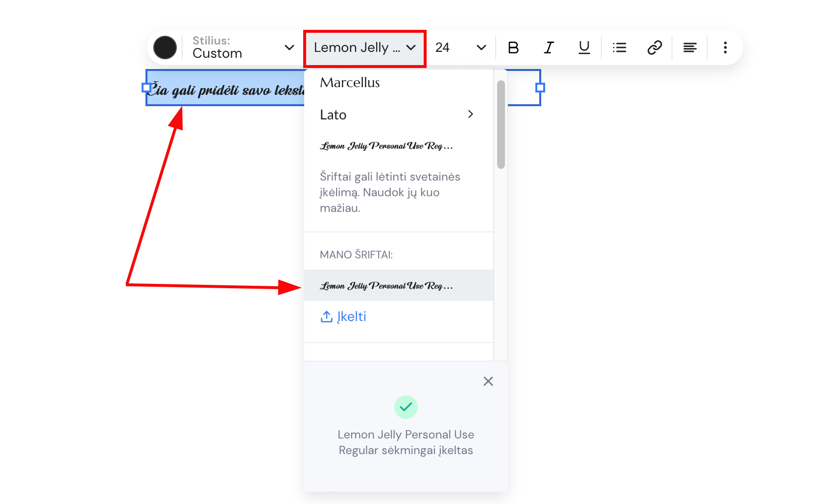Choose Lemon Jelly under MANO ŠRIFTAI
The image size is (816, 504).
point(386,286)
